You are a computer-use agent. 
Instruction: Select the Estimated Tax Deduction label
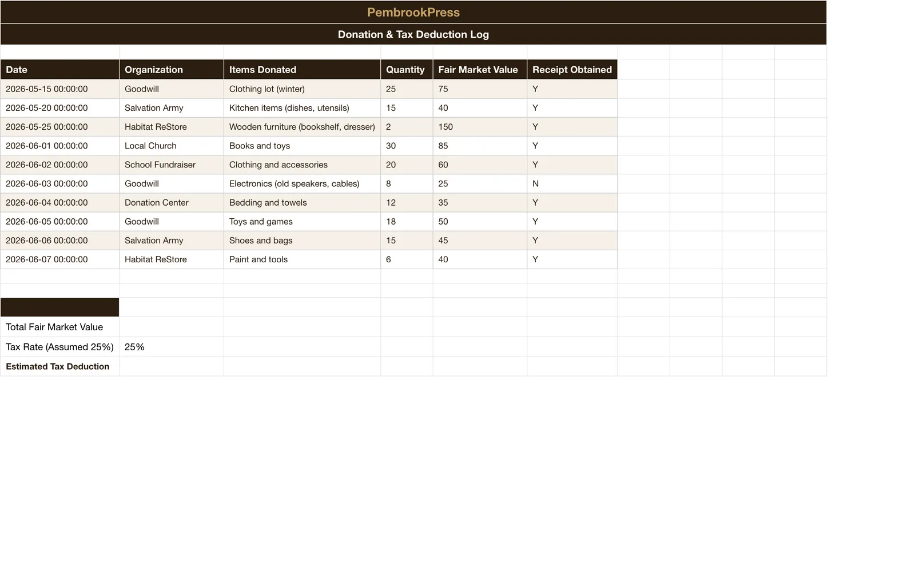click(x=59, y=366)
